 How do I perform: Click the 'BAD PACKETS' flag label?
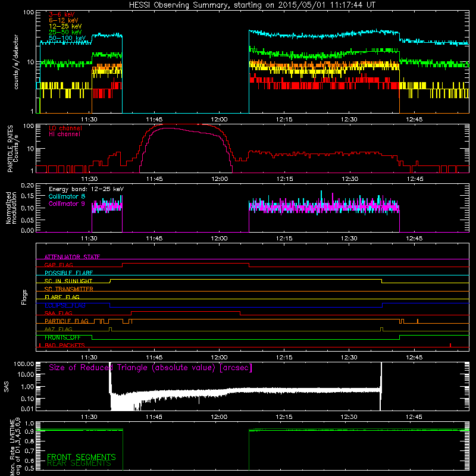tap(65, 345)
